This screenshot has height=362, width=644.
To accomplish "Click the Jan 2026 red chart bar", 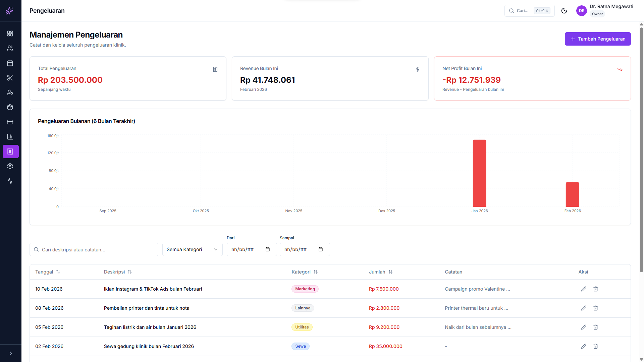I will click(479, 173).
